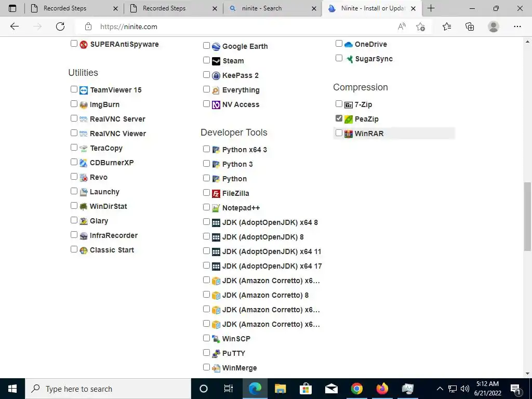Check the 7-Zip checkbox
This screenshot has width=532, height=399.
click(339, 103)
